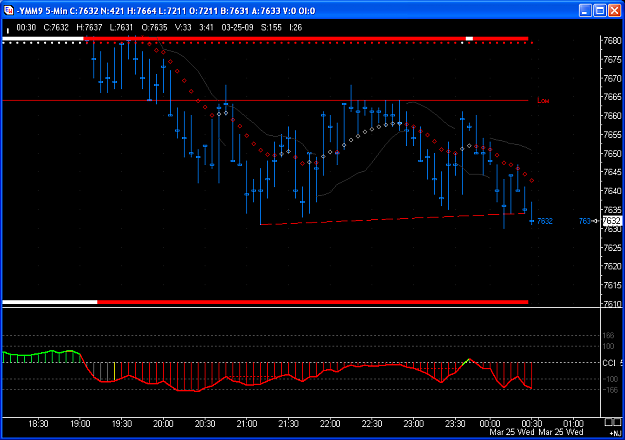Click the 23:30 time axis label

click(x=455, y=424)
